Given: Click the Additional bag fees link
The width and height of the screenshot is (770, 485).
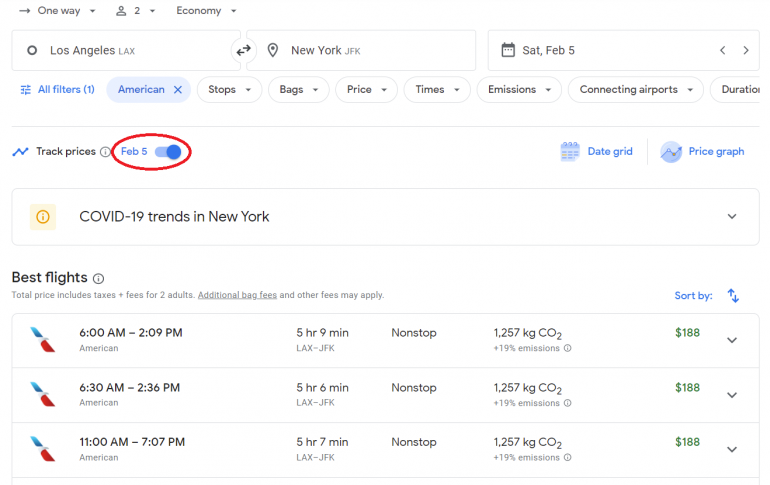Looking at the screenshot, I should tap(237, 296).
